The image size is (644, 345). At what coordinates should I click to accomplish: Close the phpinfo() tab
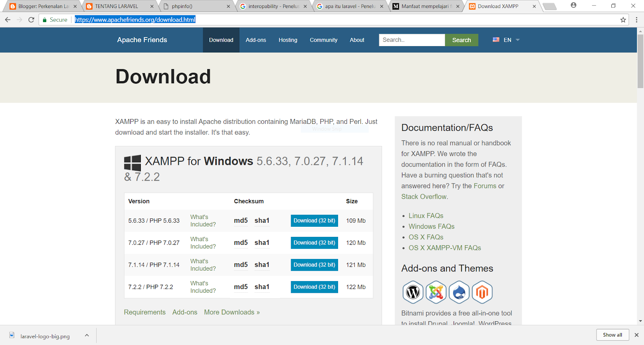[x=229, y=6]
